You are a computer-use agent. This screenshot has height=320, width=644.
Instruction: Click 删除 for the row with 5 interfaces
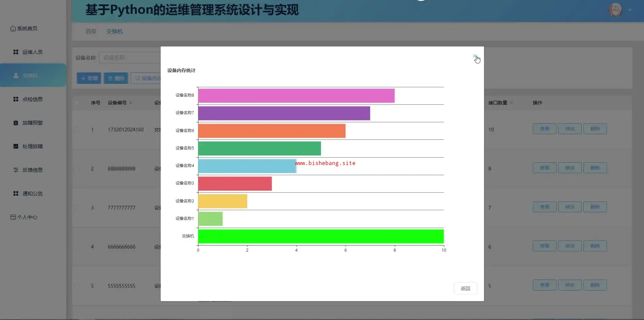[595, 285]
